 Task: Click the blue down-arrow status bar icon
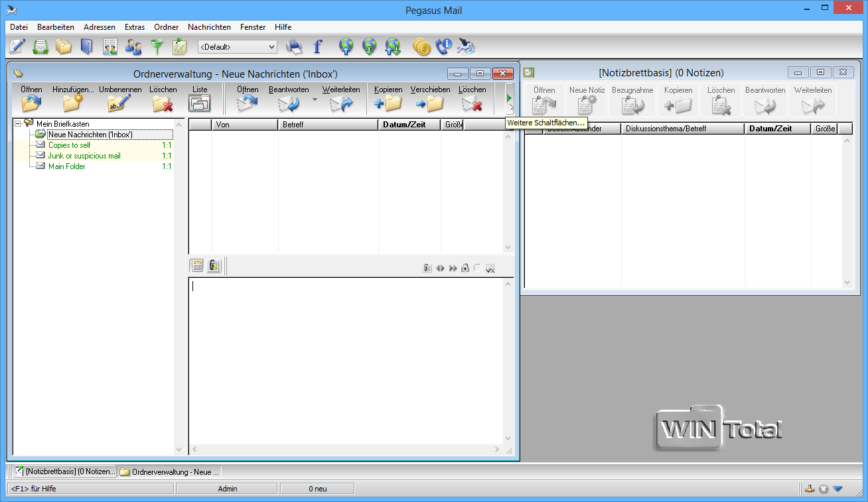click(837, 489)
